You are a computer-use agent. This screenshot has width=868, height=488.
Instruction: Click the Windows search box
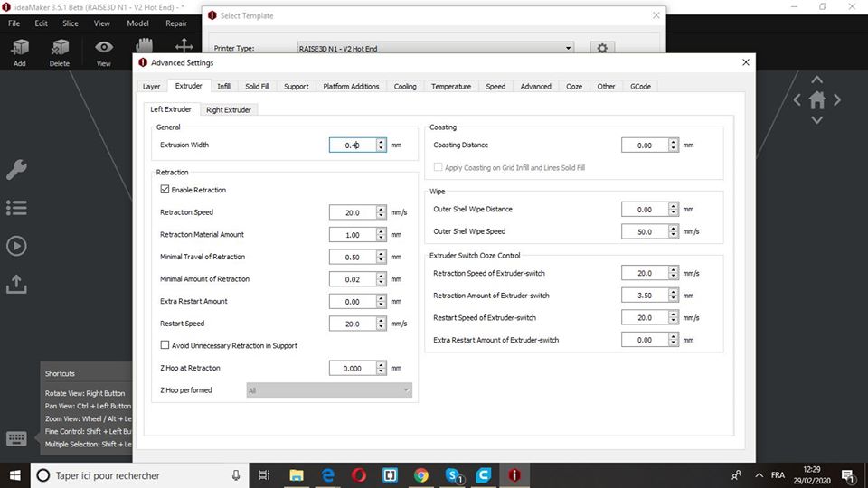[x=139, y=475]
